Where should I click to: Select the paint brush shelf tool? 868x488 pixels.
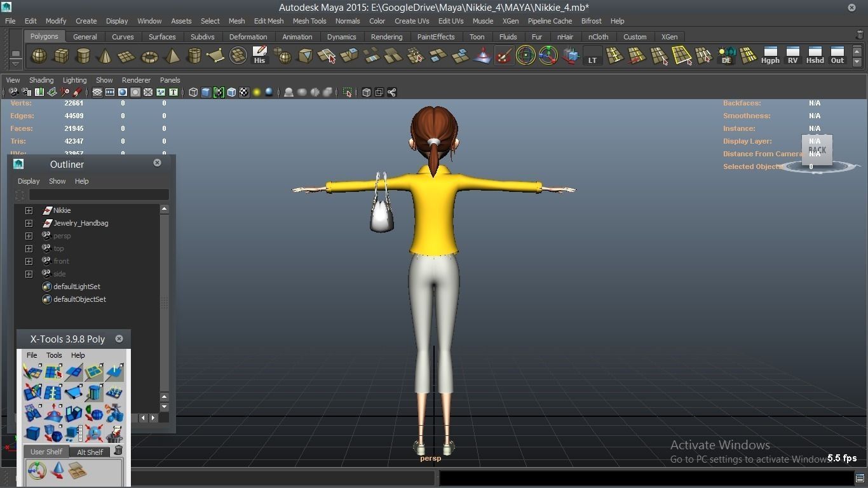[503, 56]
